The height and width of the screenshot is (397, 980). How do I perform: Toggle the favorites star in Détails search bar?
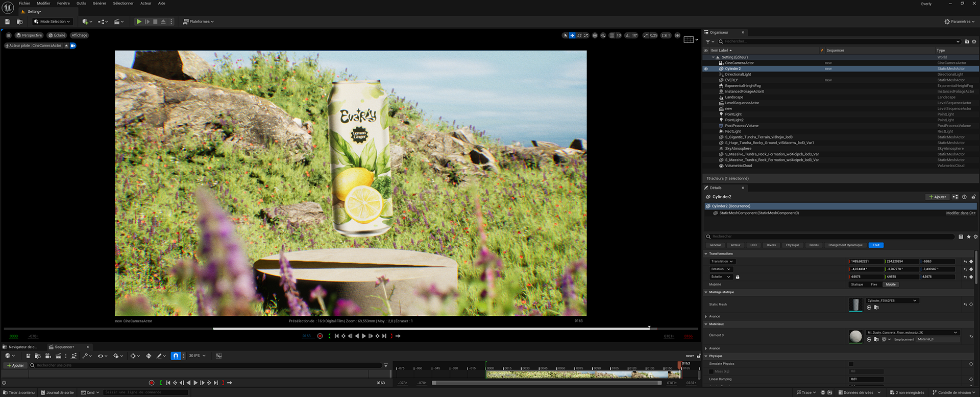[x=968, y=237]
